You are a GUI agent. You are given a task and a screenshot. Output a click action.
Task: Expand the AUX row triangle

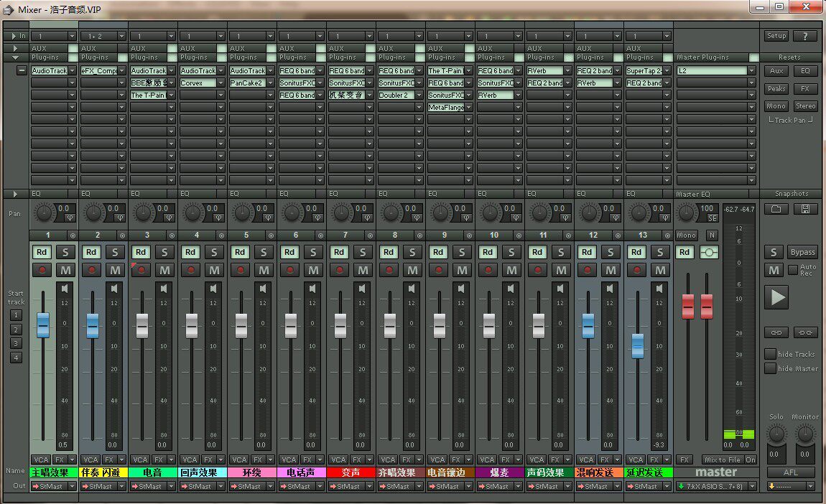(15, 48)
